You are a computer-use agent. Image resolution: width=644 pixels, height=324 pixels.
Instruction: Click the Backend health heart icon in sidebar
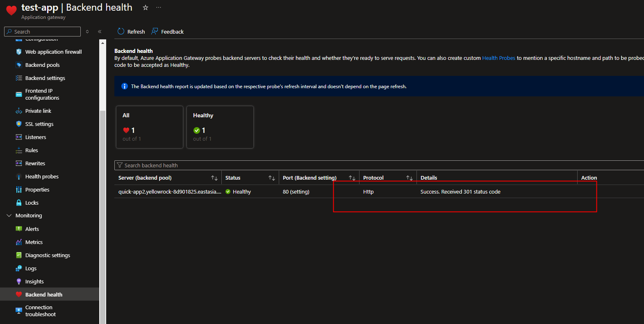[19, 294]
